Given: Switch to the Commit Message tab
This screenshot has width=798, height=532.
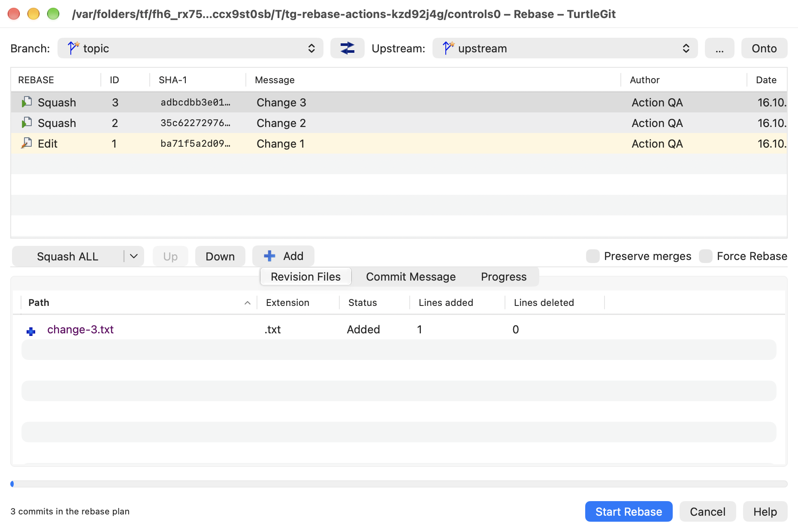Looking at the screenshot, I should click(411, 277).
